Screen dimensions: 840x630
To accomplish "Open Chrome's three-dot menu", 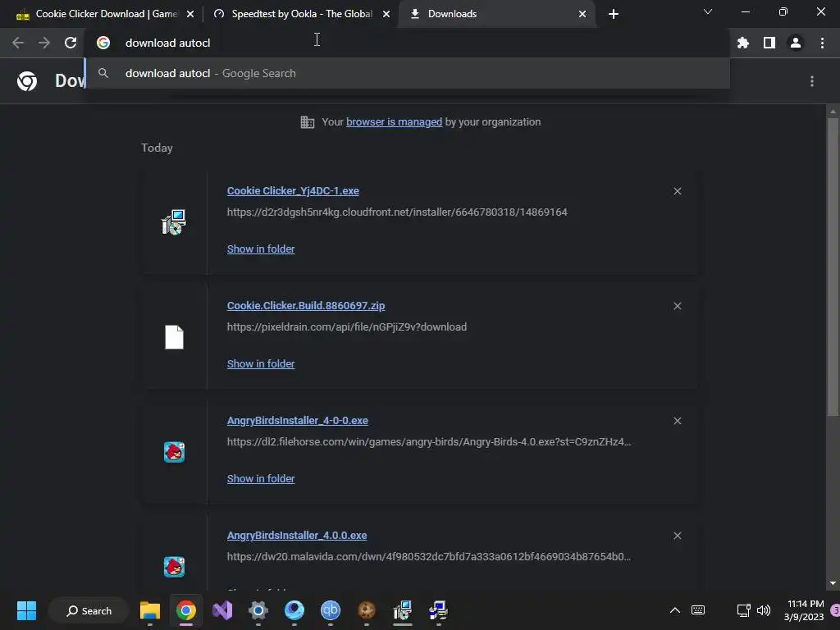I will 822,43.
